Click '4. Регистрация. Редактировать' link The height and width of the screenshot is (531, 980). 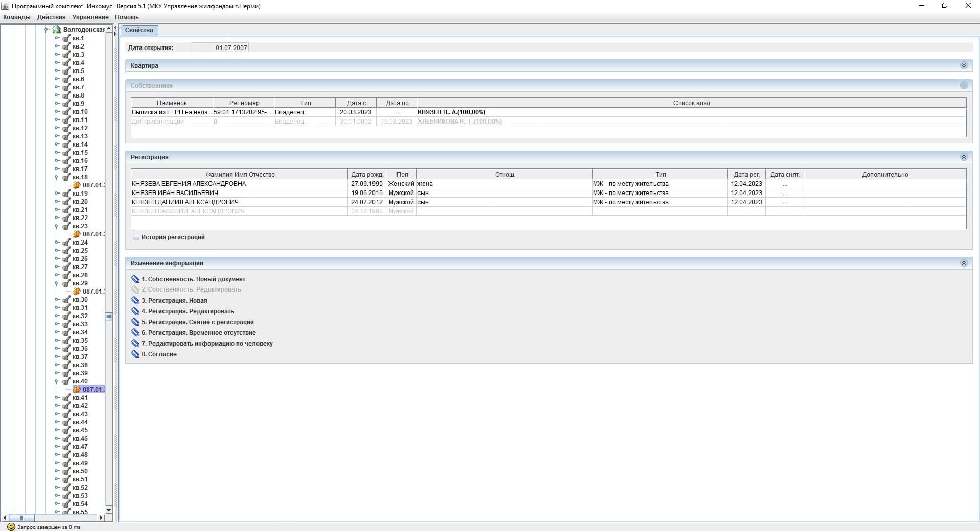[x=188, y=311]
